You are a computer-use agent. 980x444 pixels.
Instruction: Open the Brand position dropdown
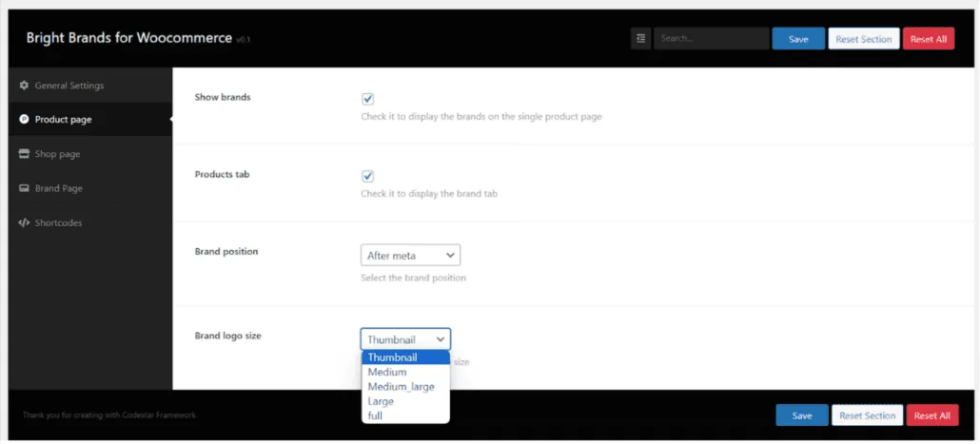(411, 255)
